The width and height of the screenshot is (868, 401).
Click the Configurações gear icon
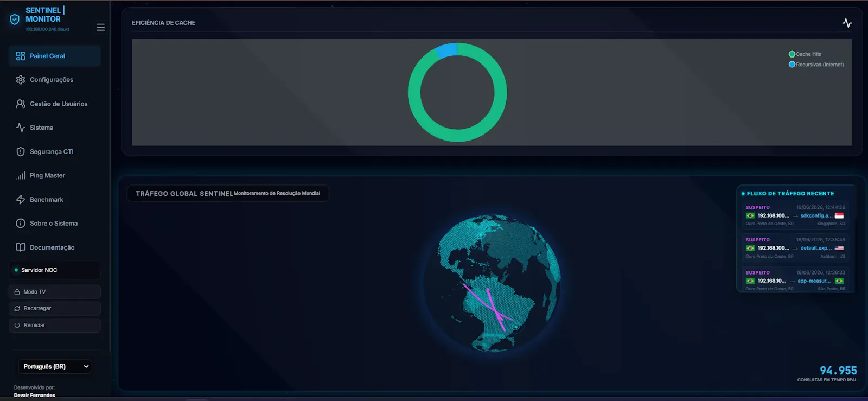point(21,80)
